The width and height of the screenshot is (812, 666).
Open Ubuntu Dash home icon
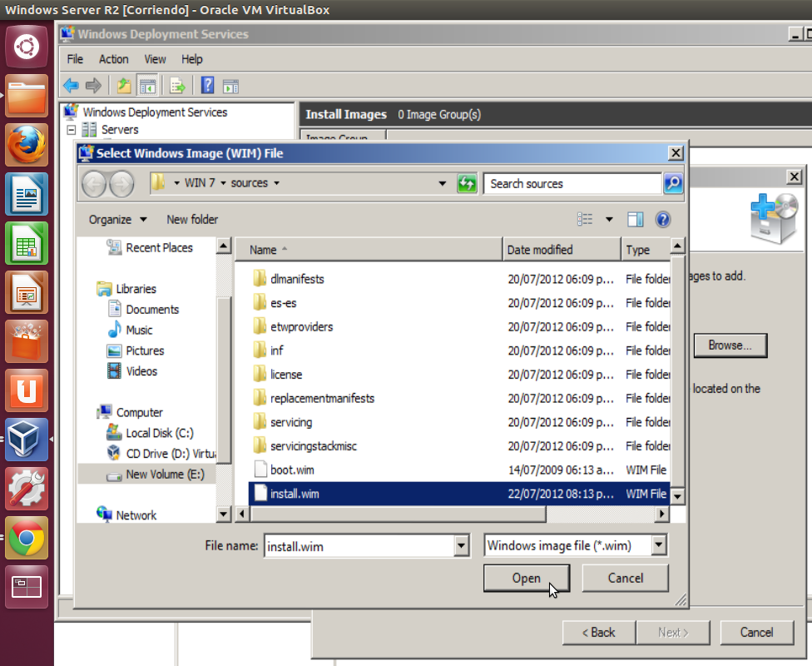click(x=27, y=47)
